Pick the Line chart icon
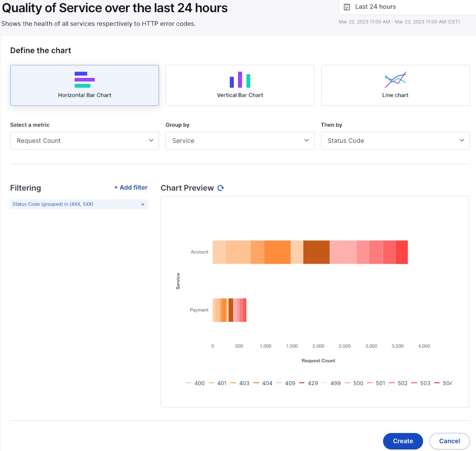Image resolution: width=476 pixels, height=451 pixels. [x=395, y=80]
